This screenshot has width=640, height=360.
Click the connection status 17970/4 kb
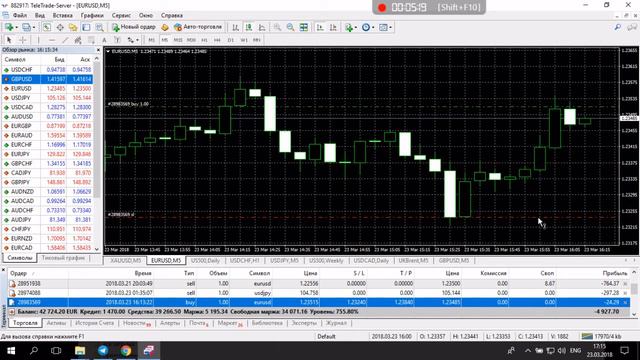(602, 336)
